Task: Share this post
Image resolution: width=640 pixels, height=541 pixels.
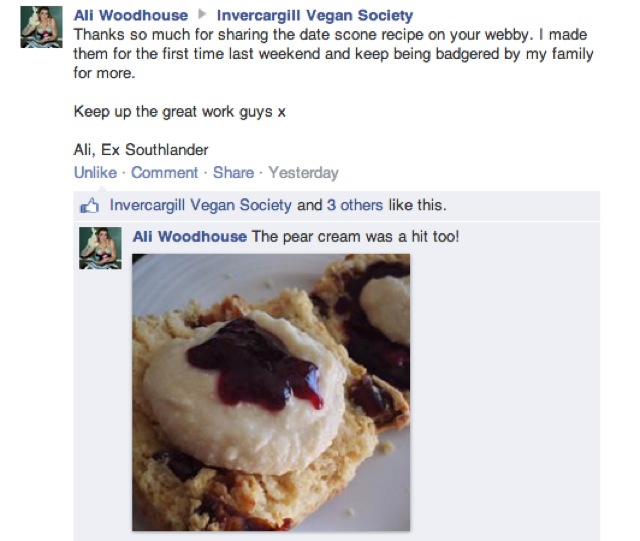Action: point(233,173)
